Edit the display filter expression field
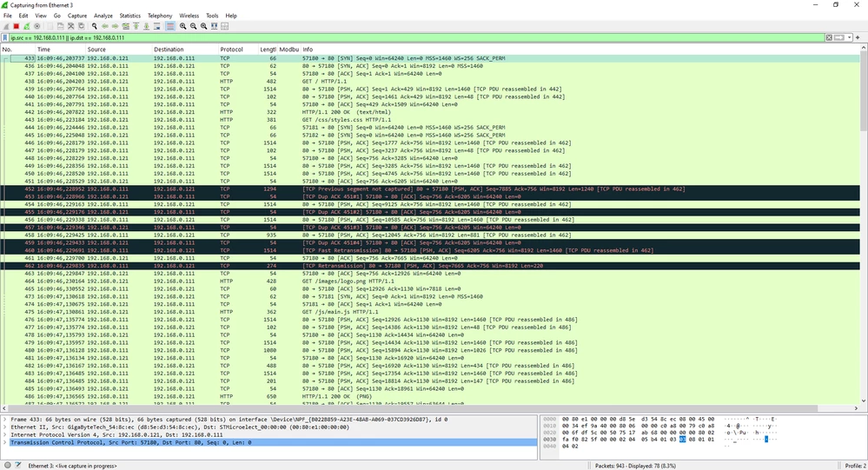The image size is (868, 470). pyautogui.click(x=416, y=37)
